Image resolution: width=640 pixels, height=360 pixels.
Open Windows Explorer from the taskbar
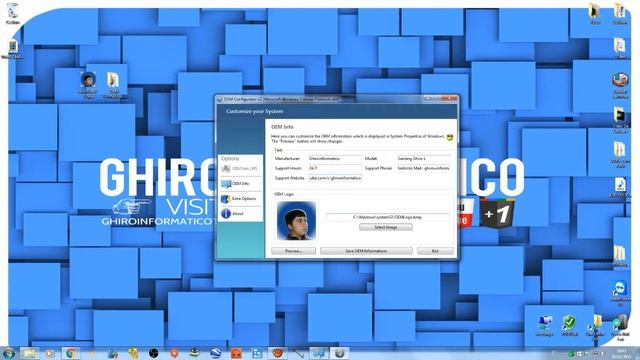[x=29, y=353]
